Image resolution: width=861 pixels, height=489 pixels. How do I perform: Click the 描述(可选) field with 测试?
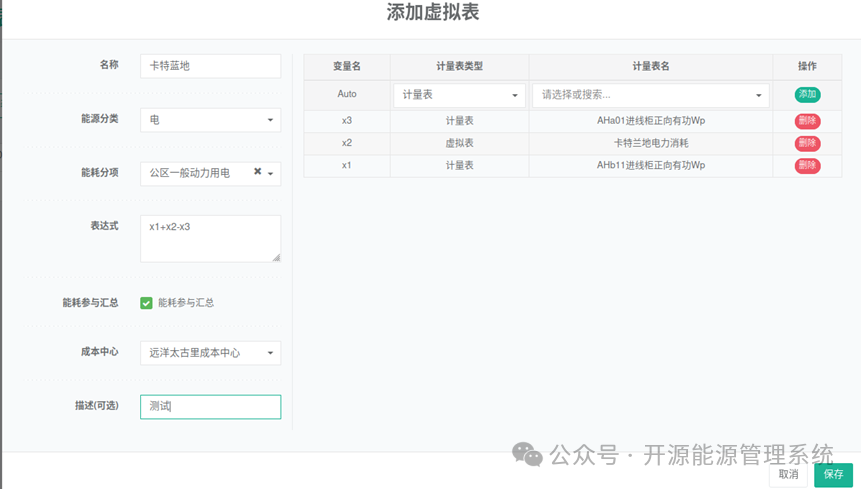(x=210, y=407)
